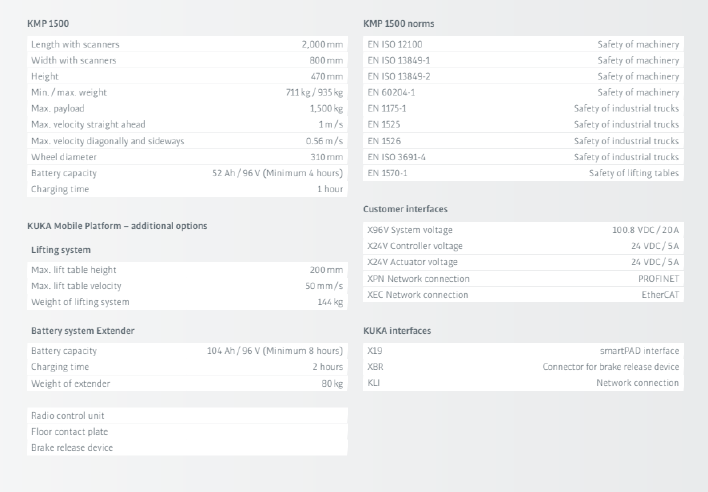708x492 pixels.
Task: Click the Lifting system subheading
Action: pos(61,250)
